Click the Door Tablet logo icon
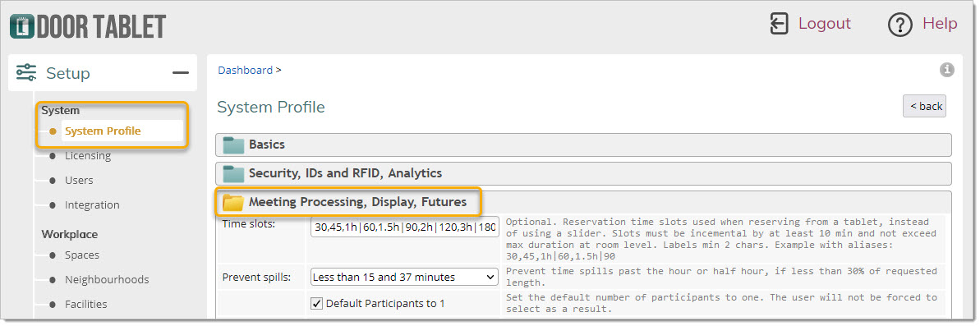Image resolution: width=980 pixels, height=326 pixels. [22, 26]
